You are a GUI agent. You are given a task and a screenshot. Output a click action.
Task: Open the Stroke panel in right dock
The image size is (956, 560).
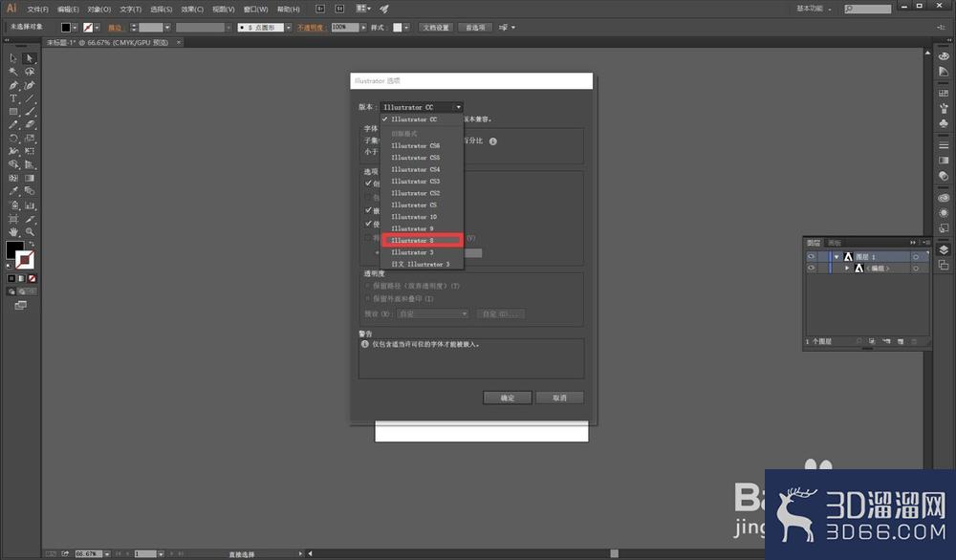tap(944, 145)
